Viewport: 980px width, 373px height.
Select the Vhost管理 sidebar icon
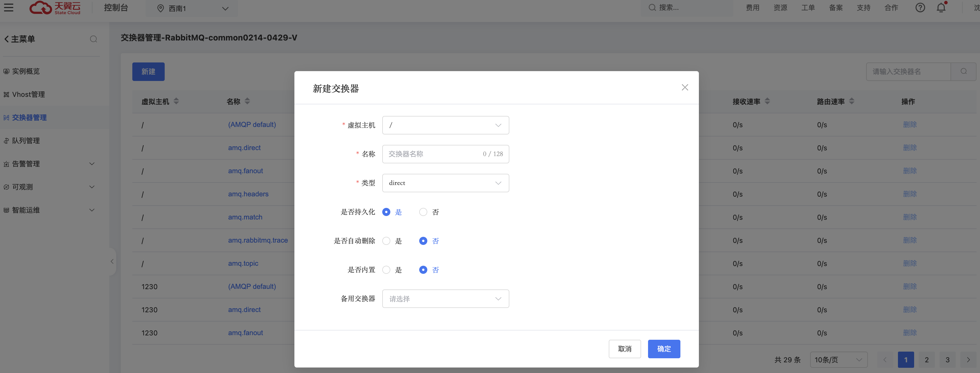pos(6,94)
